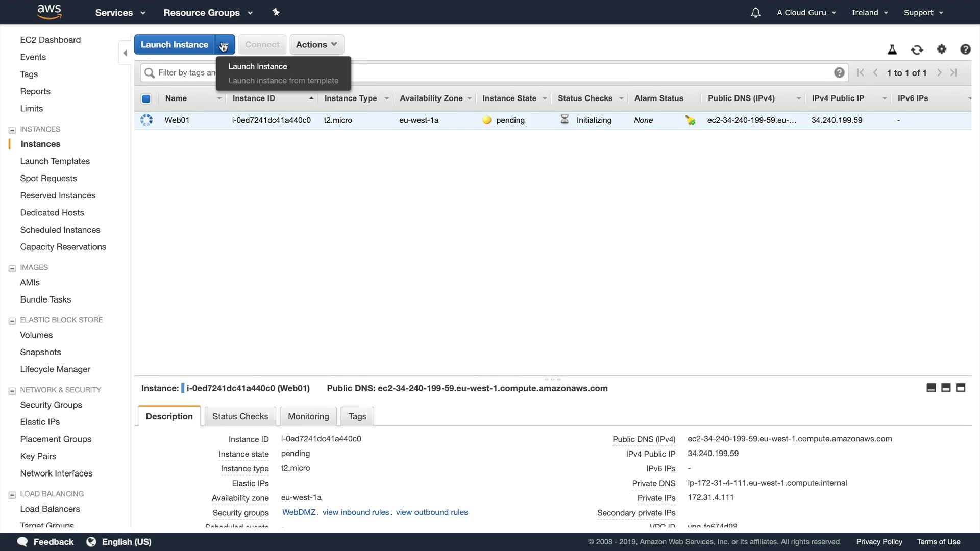Click the experiments flask icon
This screenshot has height=551, width=980.
892,49
